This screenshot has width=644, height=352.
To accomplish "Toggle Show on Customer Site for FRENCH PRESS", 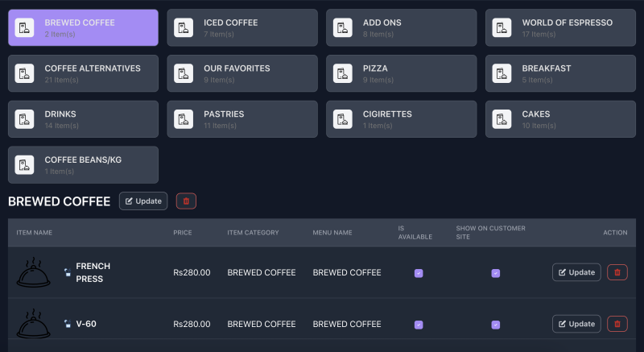I will coord(496,273).
